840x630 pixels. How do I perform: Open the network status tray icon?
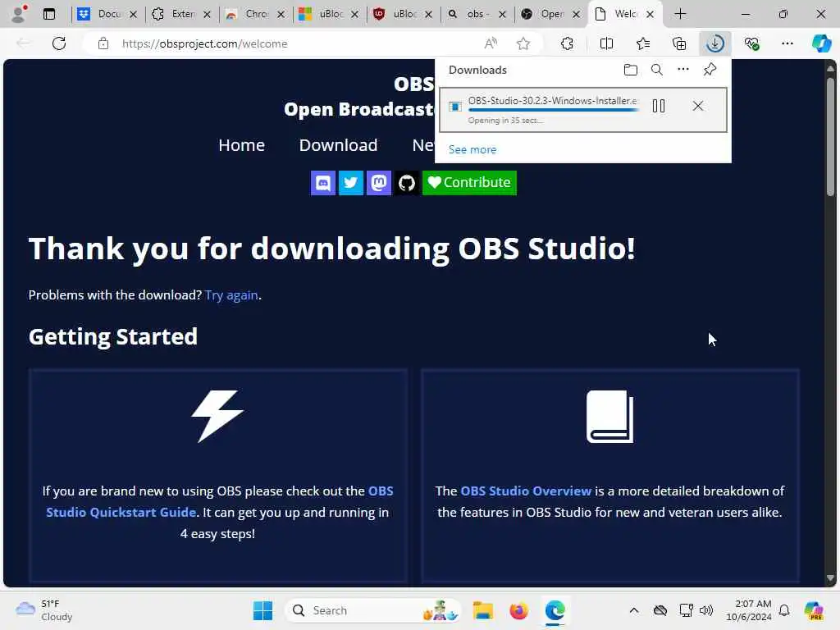[x=686, y=610]
